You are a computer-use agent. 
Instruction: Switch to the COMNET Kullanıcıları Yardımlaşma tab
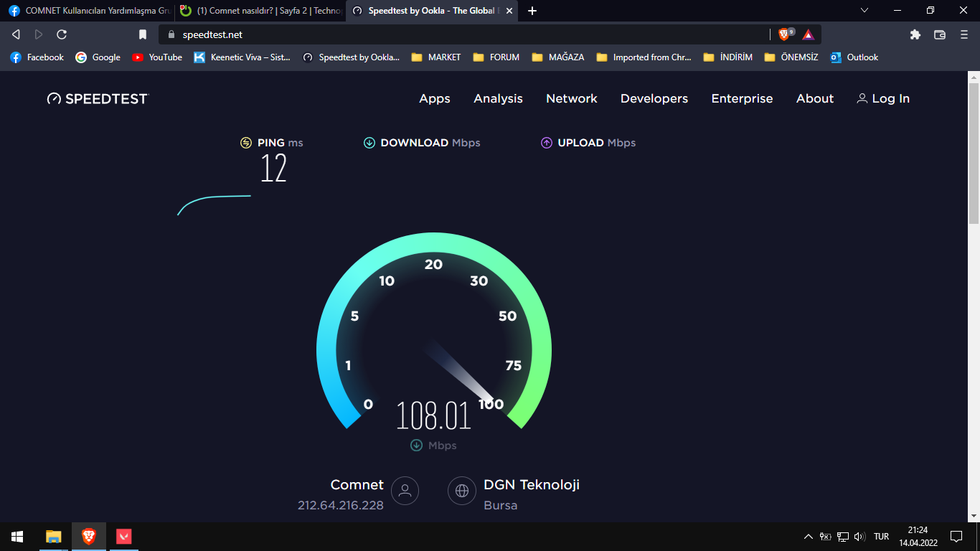tap(88, 11)
